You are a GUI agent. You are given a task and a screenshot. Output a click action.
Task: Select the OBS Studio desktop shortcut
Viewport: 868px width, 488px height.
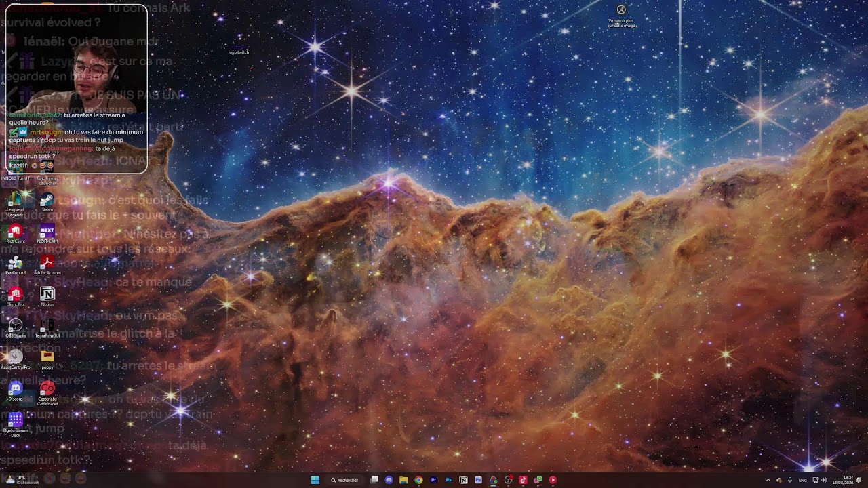15,328
